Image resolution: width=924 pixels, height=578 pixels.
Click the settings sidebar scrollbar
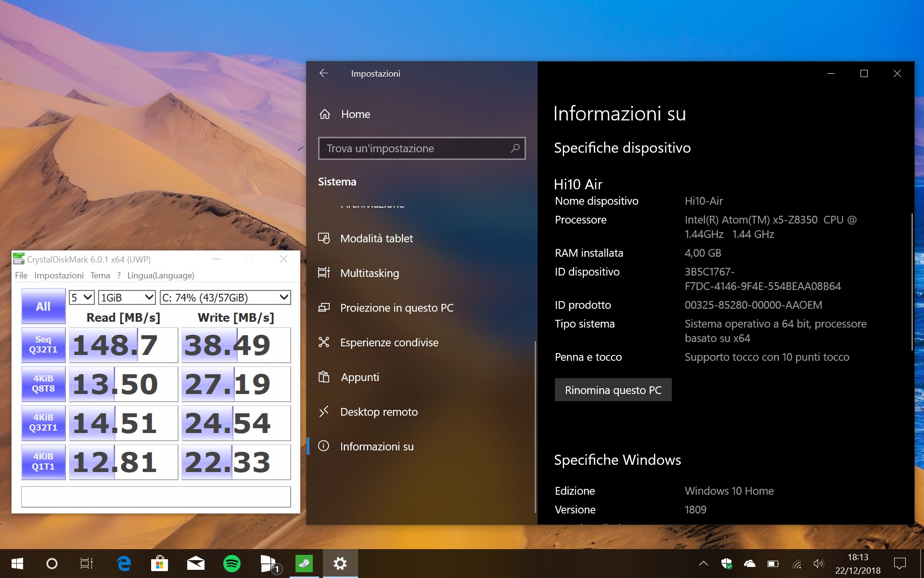click(535, 427)
